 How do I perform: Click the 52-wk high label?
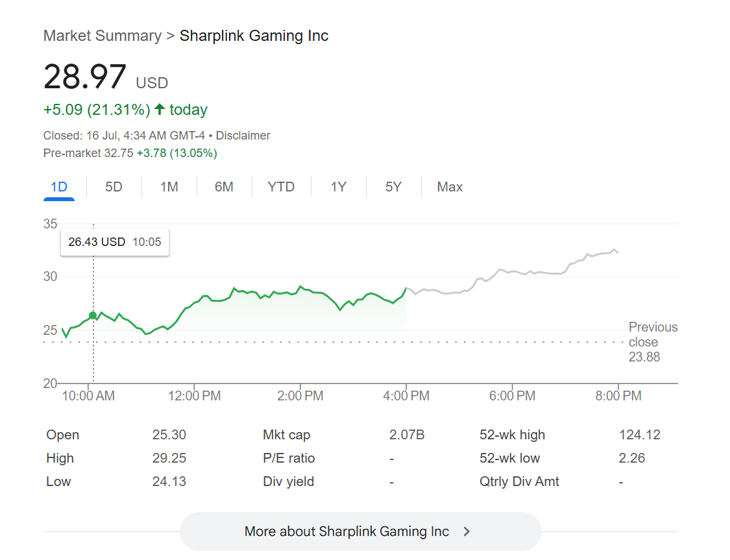click(x=512, y=435)
